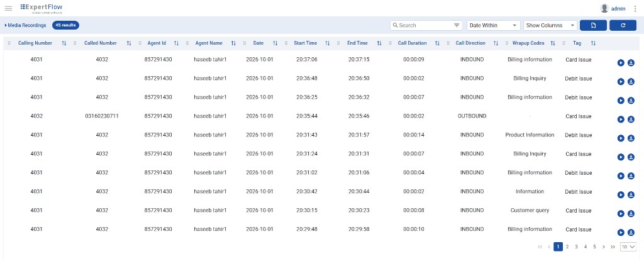Viewport: 644px width, 261px height.
Task: Open the Date Within dropdown
Action: (x=494, y=26)
